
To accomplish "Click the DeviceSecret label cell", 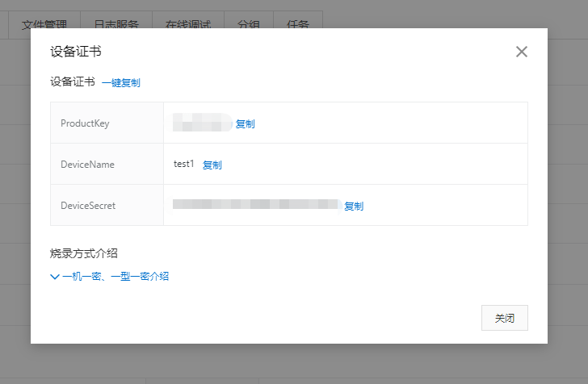I will pos(107,205).
